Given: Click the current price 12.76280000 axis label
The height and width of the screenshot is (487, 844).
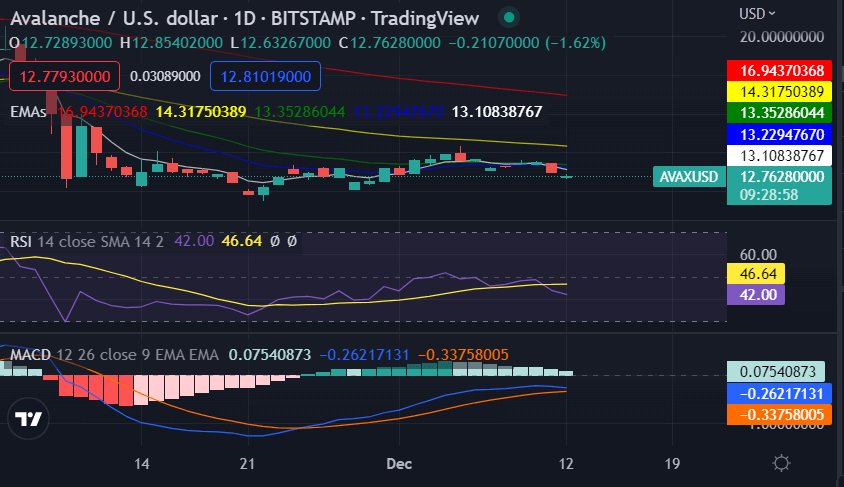Looking at the screenshot, I should pyautogui.click(x=779, y=177).
